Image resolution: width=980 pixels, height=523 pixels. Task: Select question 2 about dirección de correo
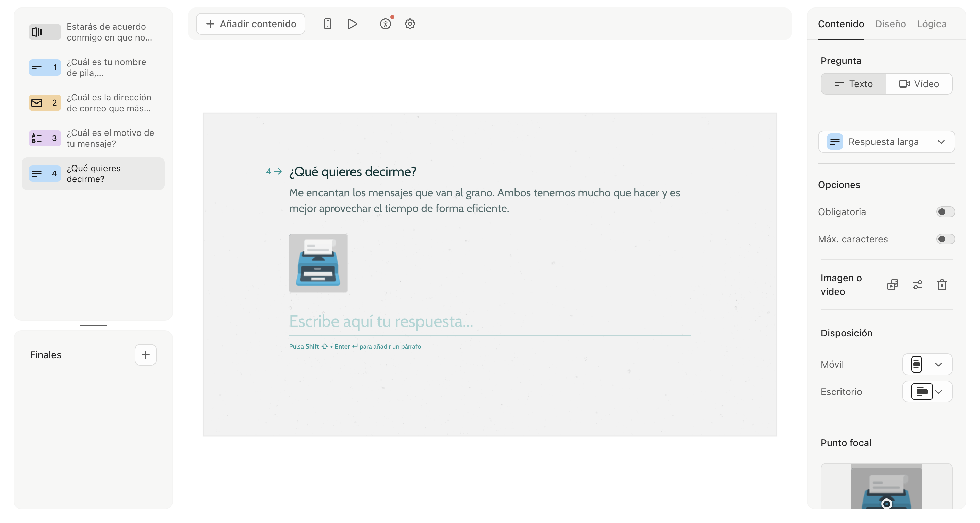tap(93, 102)
